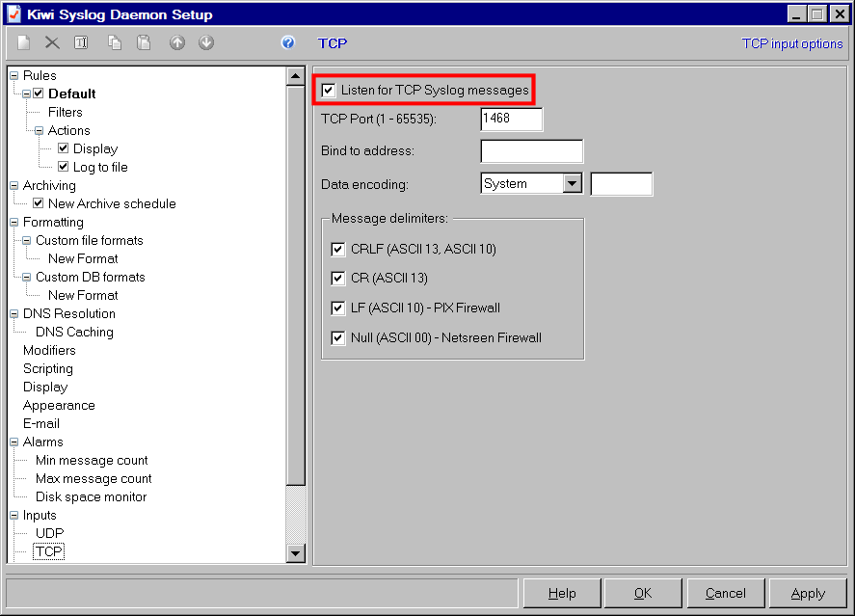Collapse the Custom DB formats node

(26, 277)
